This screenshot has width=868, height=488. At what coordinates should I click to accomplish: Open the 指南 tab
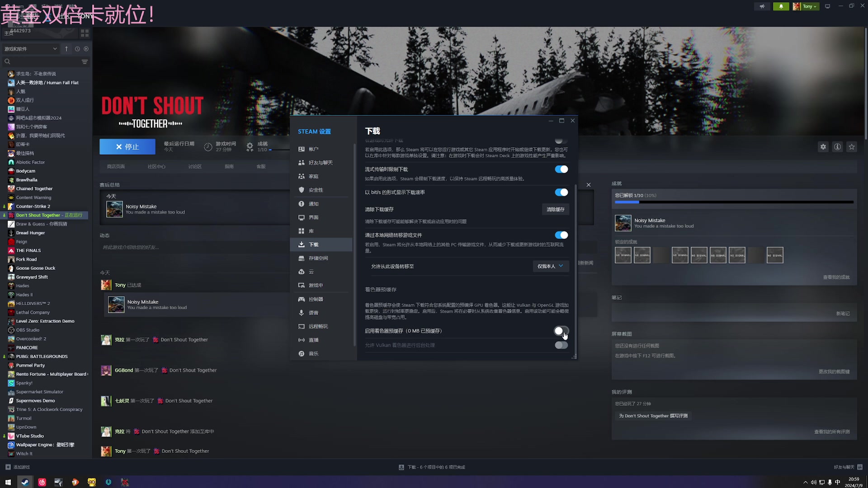[x=229, y=166]
